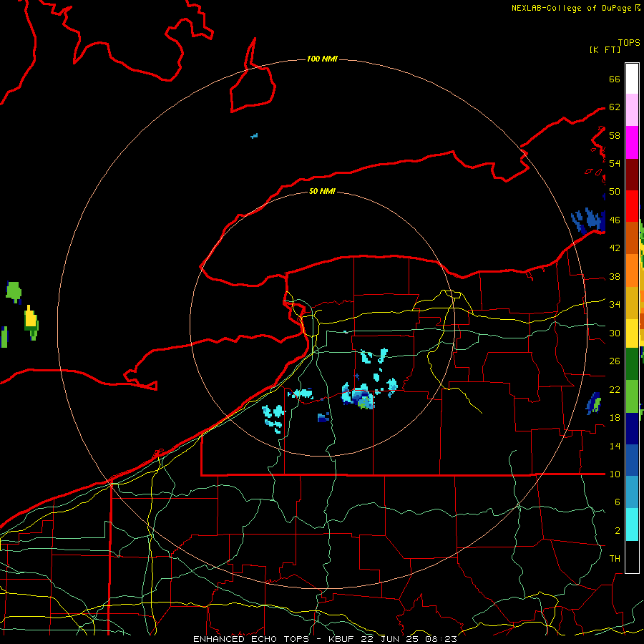The image size is (644, 644).
Task: Click the '66' legend value
Action: pos(615,79)
